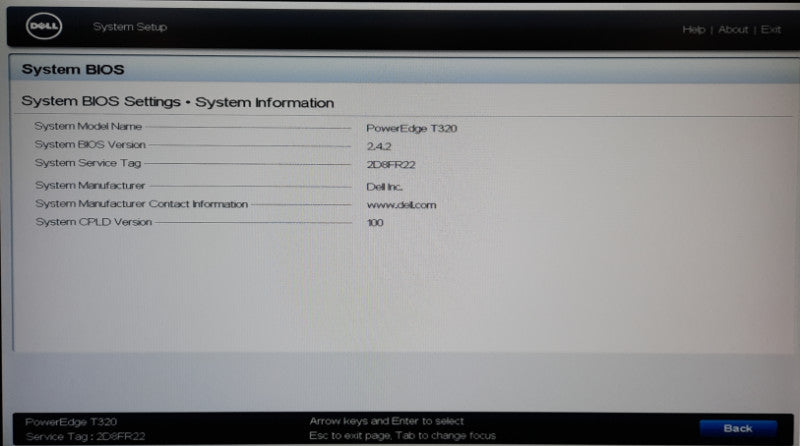Select the System CPLD Version label
This screenshot has width=800, height=446.
pos(93,222)
